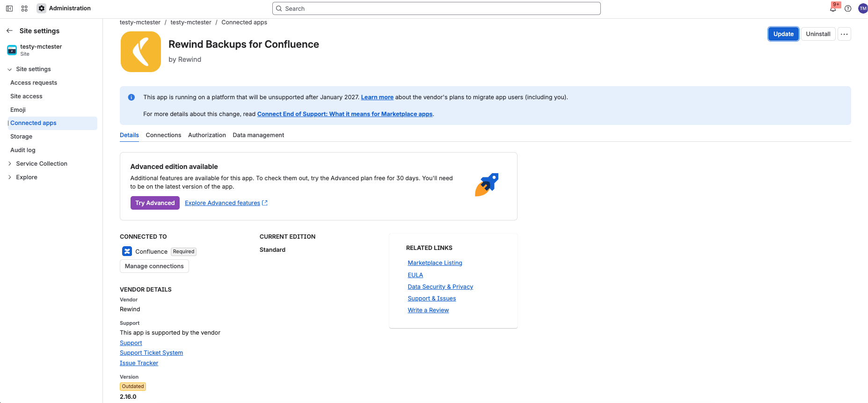
Task: Click Connected apps breadcrumb
Action: 244,22
